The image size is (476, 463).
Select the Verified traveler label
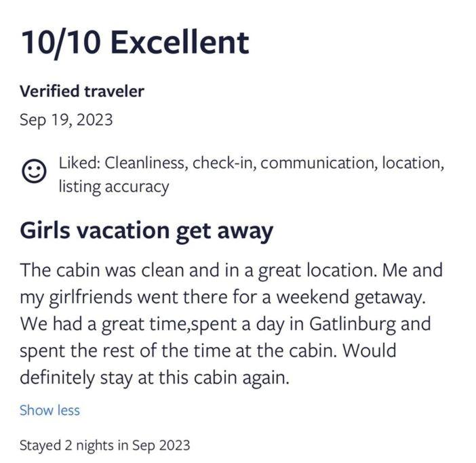tap(82, 91)
